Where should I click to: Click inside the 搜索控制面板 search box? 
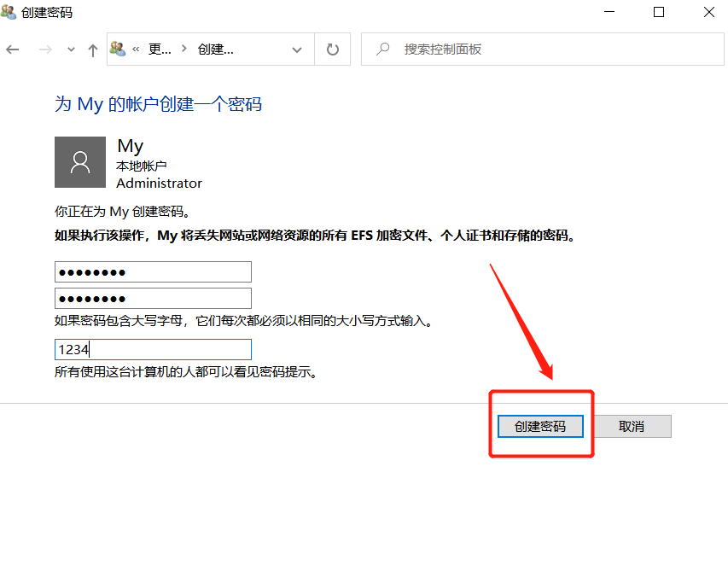(x=512, y=49)
